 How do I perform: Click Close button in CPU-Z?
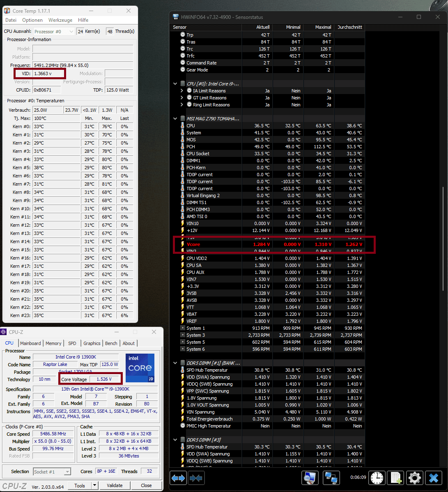pos(146,485)
